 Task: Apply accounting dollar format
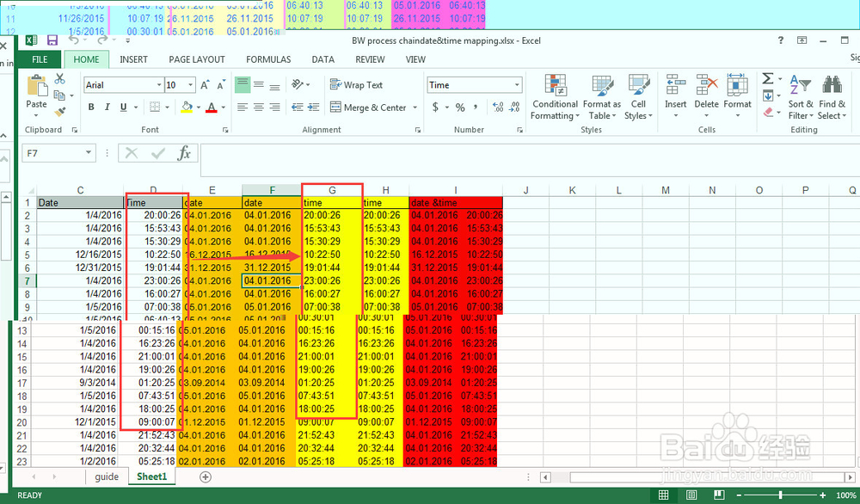(x=435, y=108)
